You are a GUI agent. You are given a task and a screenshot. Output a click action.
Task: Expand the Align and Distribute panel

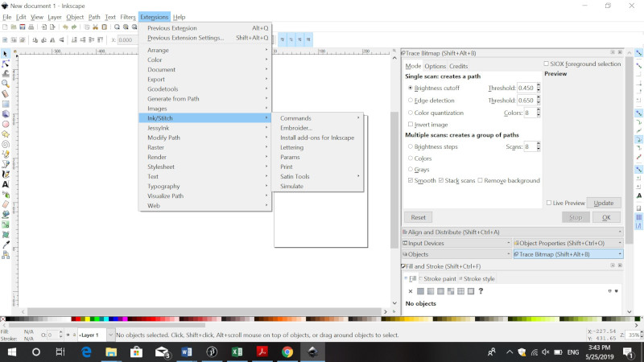(x=512, y=232)
